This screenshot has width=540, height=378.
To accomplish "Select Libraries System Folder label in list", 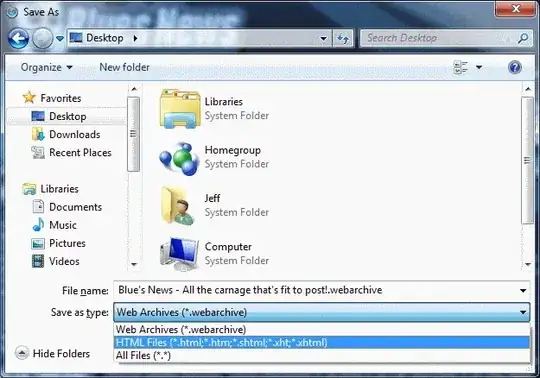I will pos(237,108).
